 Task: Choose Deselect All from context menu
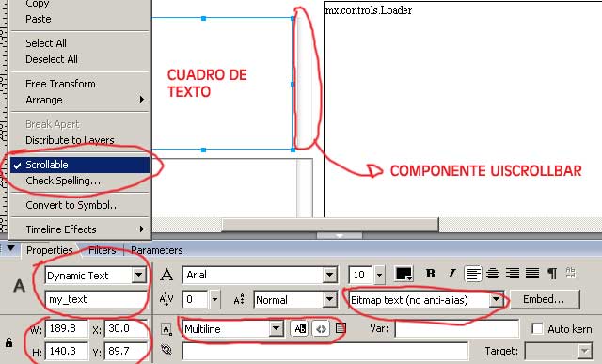click(x=79, y=59)
